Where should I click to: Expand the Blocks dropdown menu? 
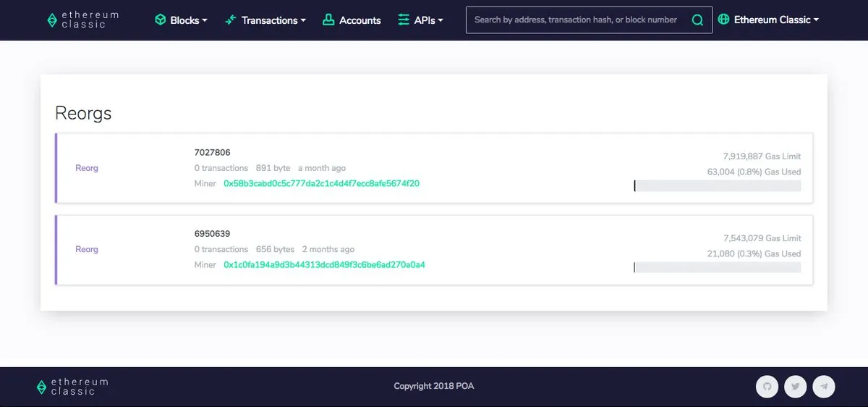181,20
